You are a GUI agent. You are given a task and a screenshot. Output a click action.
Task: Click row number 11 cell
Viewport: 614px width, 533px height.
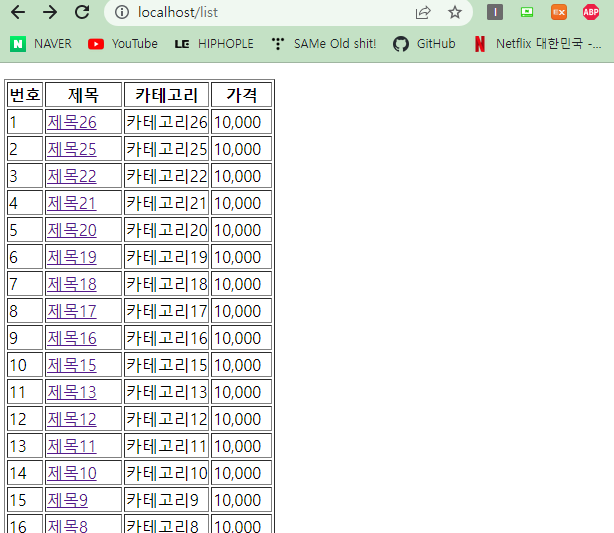coord(25,392)
